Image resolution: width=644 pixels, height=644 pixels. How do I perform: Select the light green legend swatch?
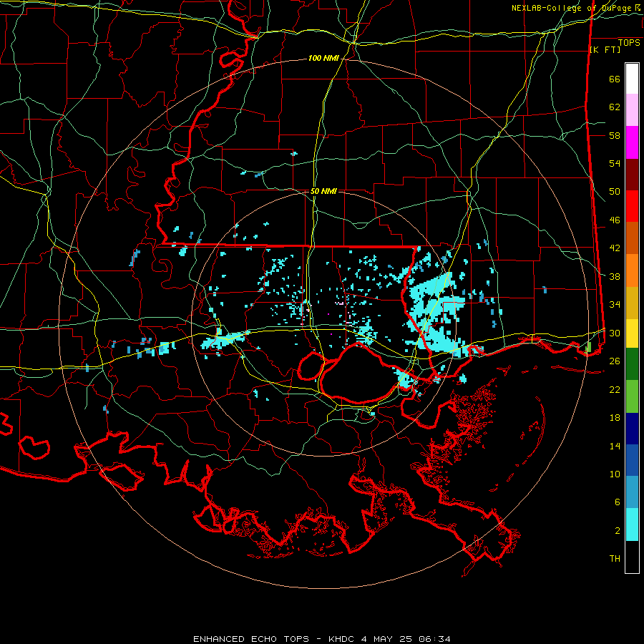[632, 396]
